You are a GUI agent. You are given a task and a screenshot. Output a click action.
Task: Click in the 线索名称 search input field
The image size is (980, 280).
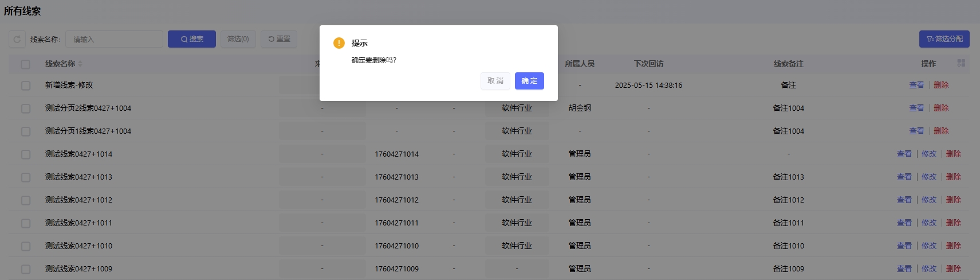click(115, 39)
